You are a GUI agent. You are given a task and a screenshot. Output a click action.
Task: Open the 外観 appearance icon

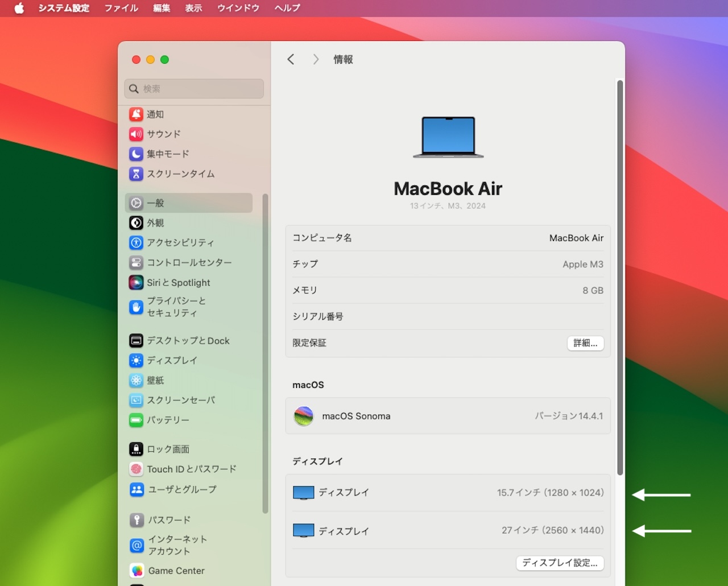(136, 223)
